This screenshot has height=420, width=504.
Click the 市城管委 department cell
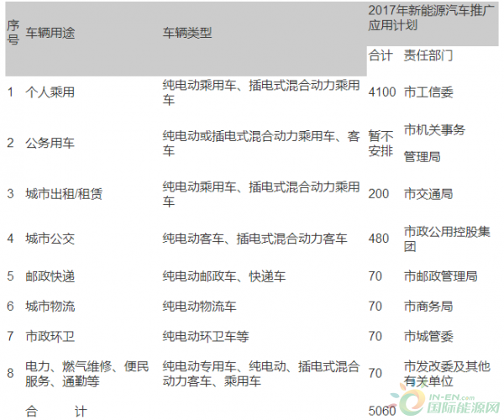pos(428,336)
